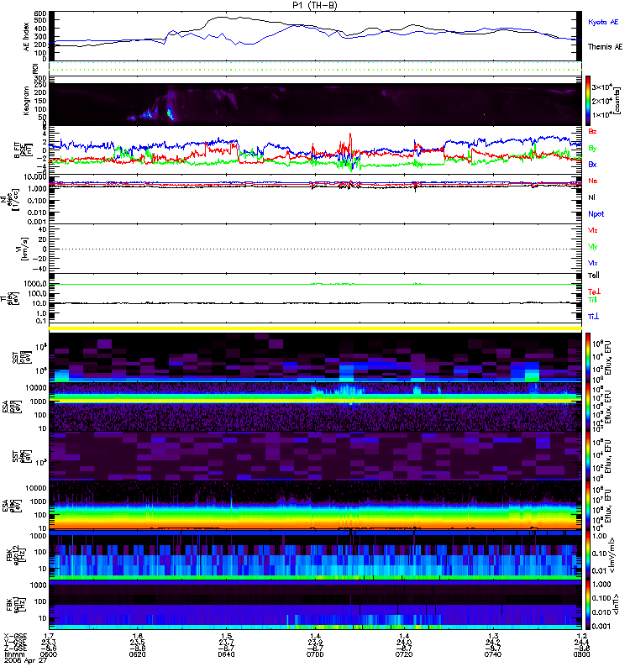
Task: Click the blue Bx legend label
Action: [592, 164]
